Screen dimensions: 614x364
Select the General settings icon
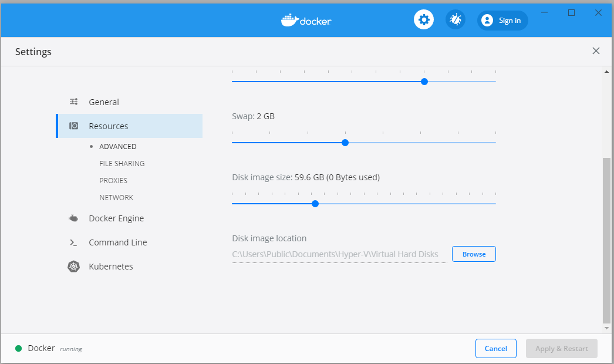click(x=74, y=102)
